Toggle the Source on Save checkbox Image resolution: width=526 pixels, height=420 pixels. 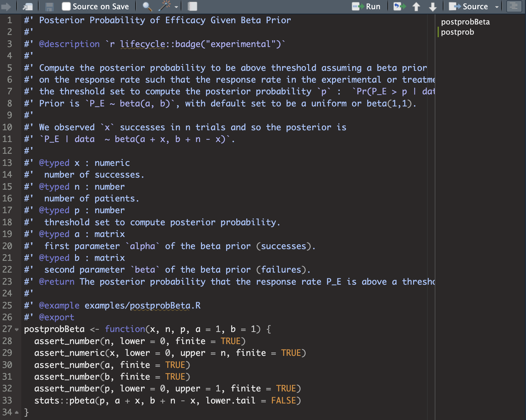click(x=66, y=6)
